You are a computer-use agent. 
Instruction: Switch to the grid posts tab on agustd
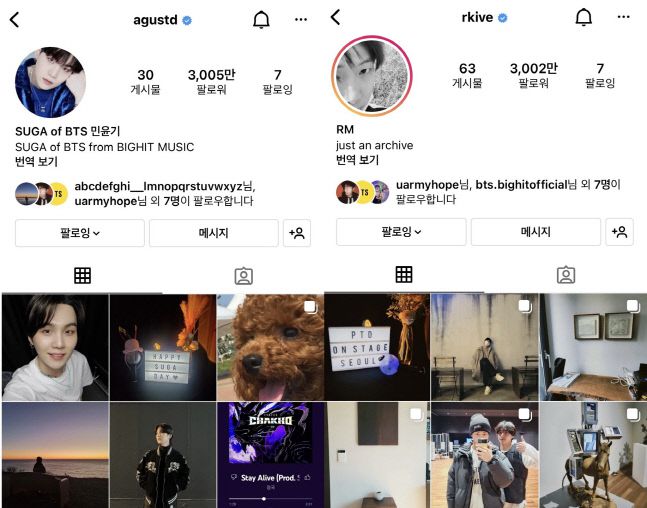click(x=82, y=275)
